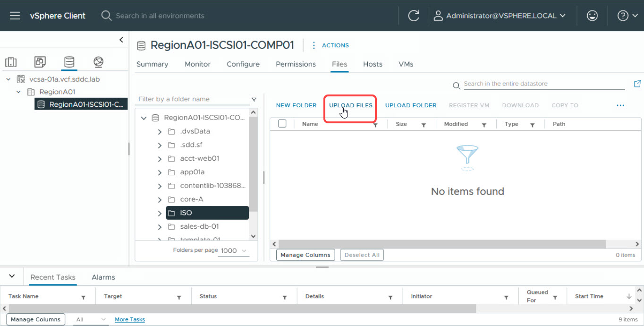The width and height of the screenshot is (644, 326).
Task: Click the global search magnifier icon
Action: (106, 16)
